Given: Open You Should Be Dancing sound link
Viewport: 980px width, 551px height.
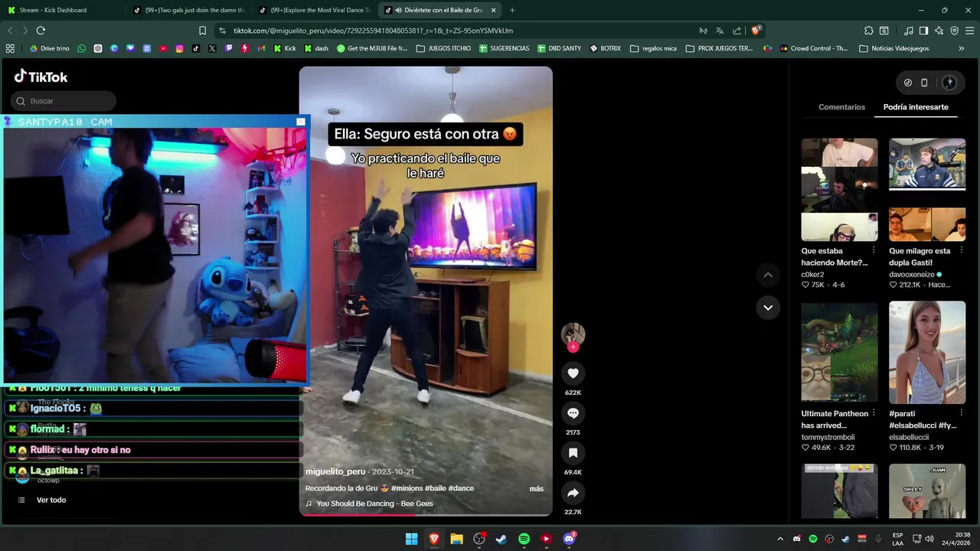Looking at the screenshot, I should click(x=374, y=504).
